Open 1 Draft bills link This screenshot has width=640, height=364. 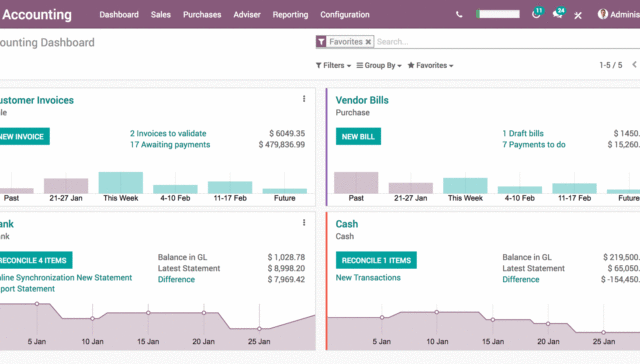coord(523,133)
